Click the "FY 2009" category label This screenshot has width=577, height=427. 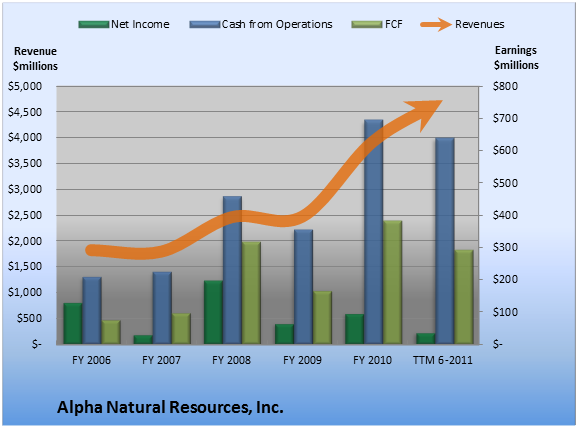302,360
